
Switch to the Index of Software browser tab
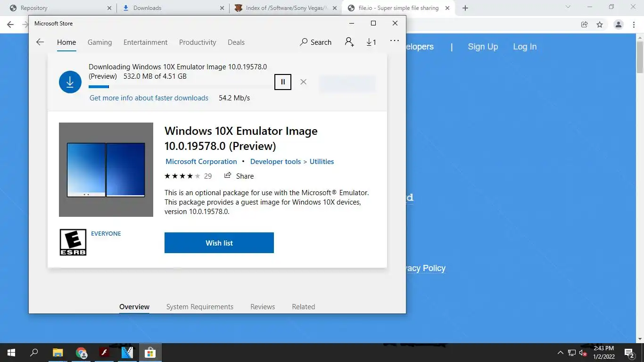coord(286,8)
